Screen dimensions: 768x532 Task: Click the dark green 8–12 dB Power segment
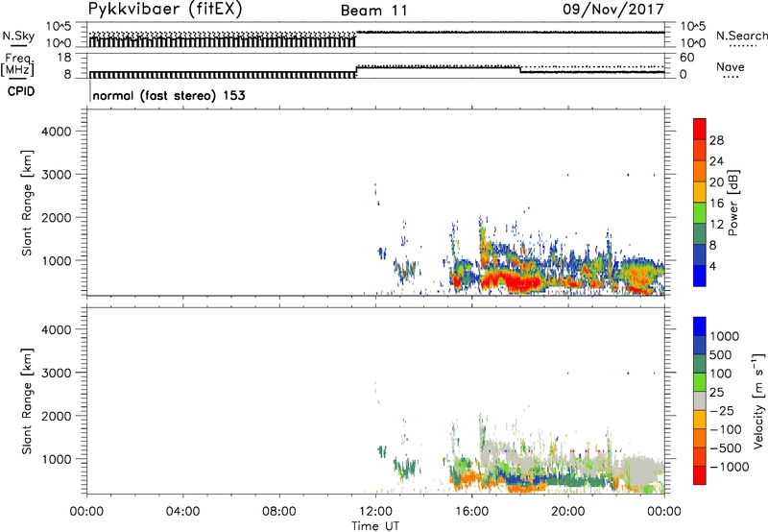[x=700, y=234]
